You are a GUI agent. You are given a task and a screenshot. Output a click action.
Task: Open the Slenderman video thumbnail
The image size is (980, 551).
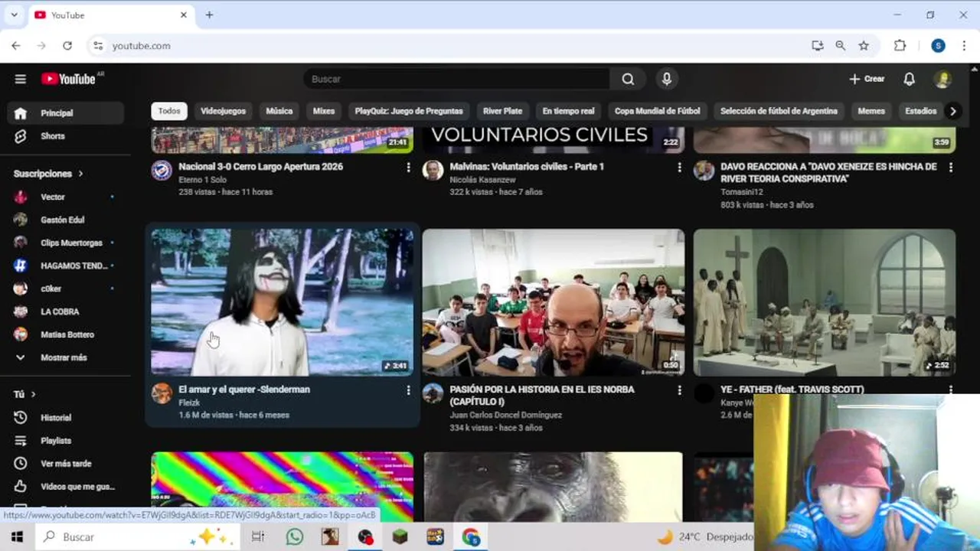click(x=283, y=302)
